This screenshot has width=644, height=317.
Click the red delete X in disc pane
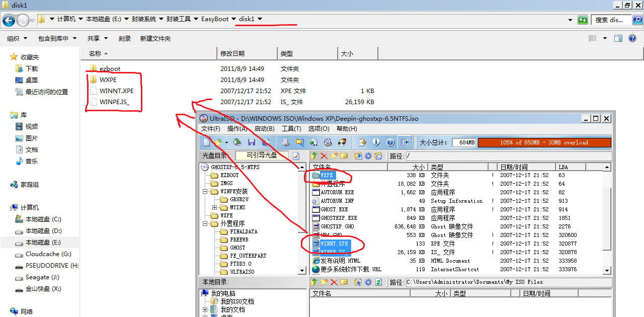[324, 156]
